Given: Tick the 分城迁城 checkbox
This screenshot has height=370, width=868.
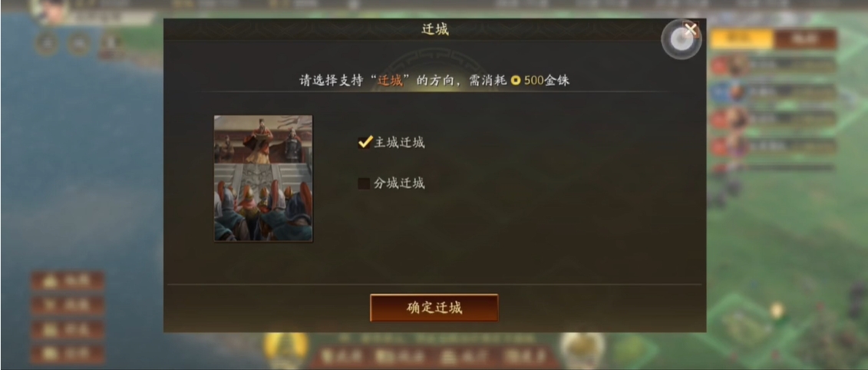Looking at the screenshot, I should coord(364,183).
